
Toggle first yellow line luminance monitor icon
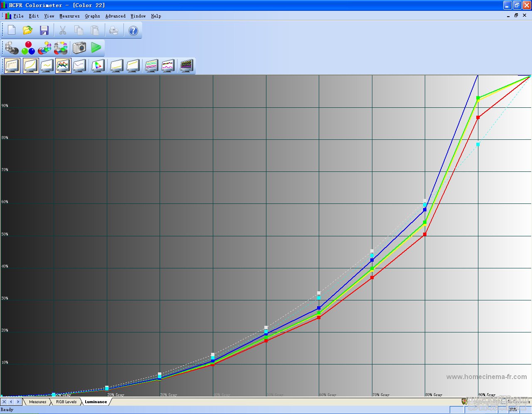click(x=117, y=66)
